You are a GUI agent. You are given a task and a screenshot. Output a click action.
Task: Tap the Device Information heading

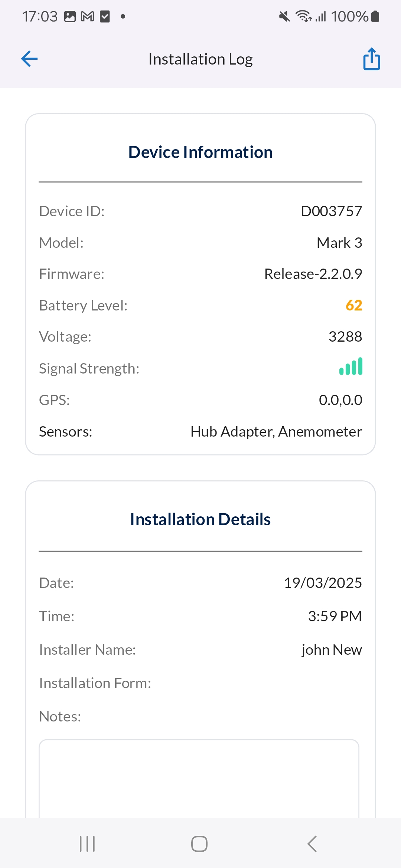click(200, 152)
